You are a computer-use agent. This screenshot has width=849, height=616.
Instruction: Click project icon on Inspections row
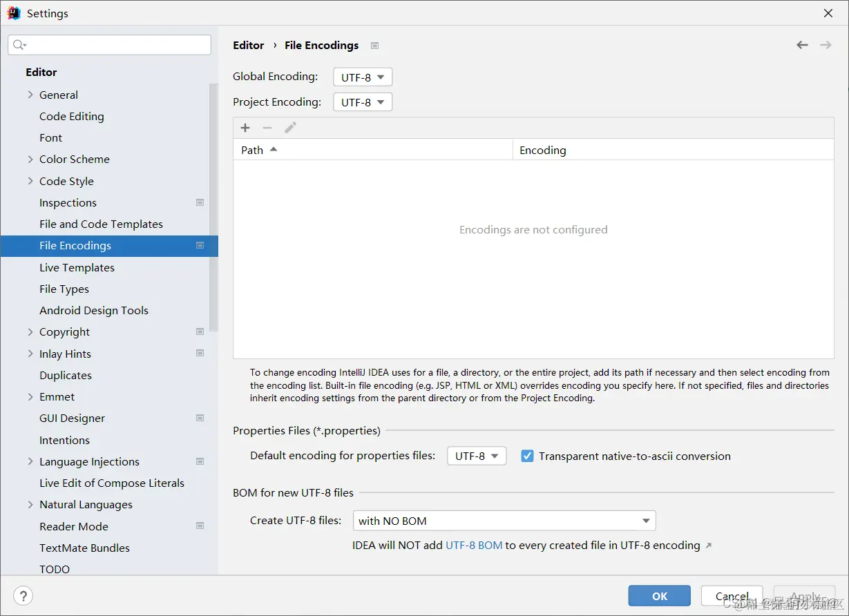[x=200, y=202]
